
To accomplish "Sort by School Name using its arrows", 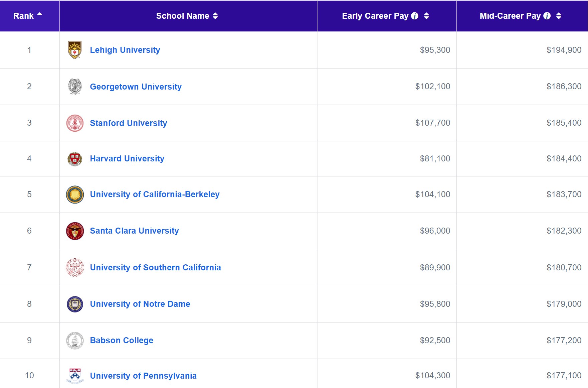I will click(215, 16).
